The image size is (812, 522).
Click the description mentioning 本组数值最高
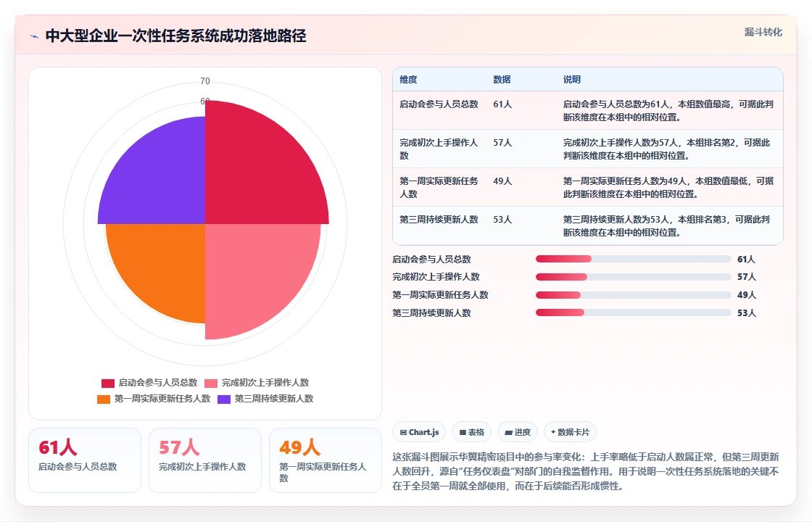point(668,111)
